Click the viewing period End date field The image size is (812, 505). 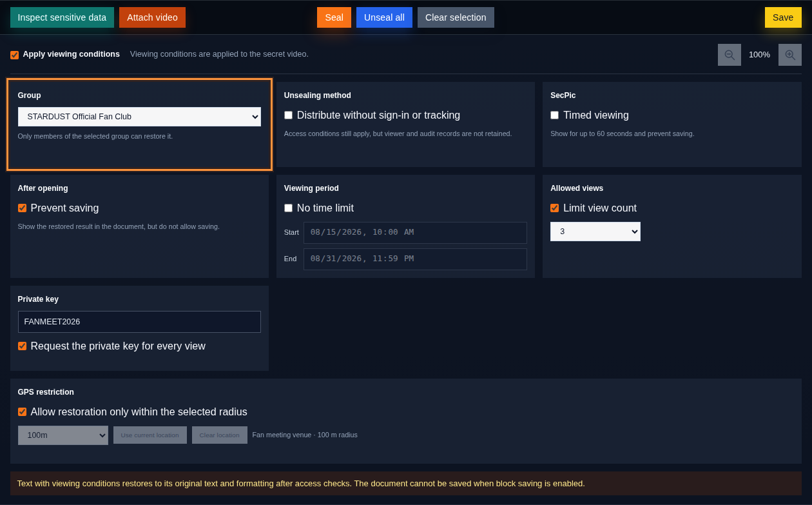(415, 259)
